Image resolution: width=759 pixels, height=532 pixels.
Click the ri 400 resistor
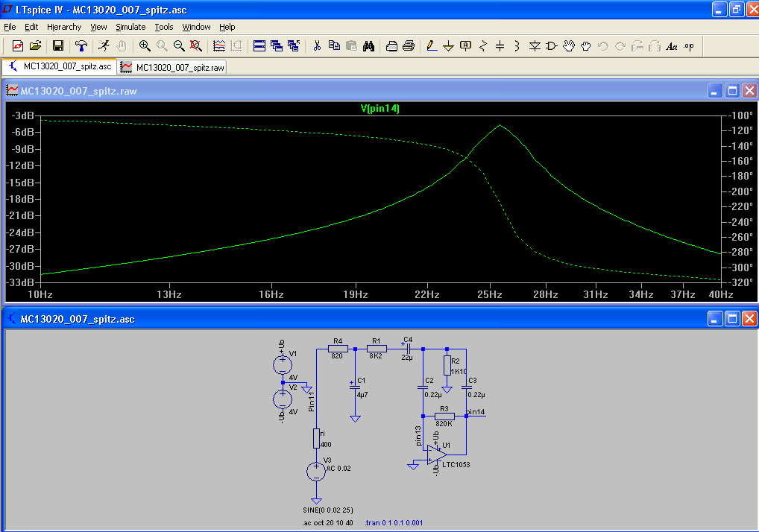(316, 438)
